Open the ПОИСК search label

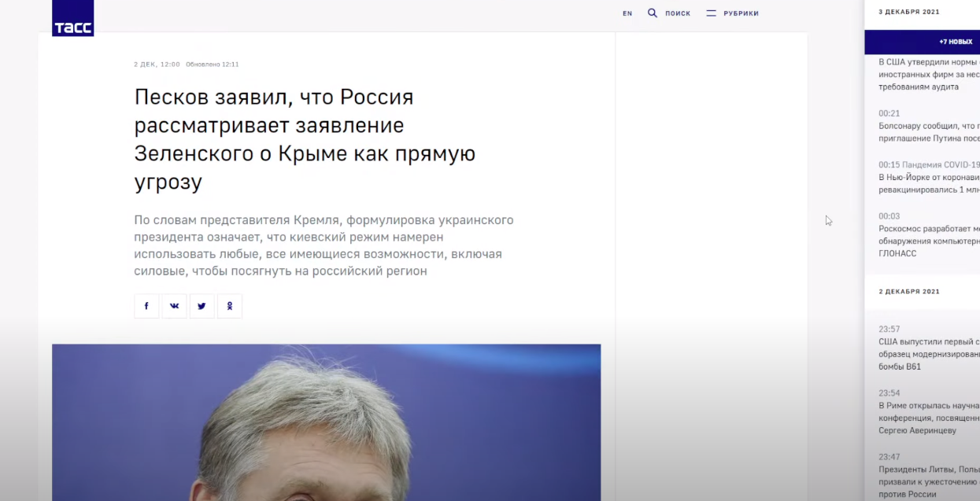point(678,13)
